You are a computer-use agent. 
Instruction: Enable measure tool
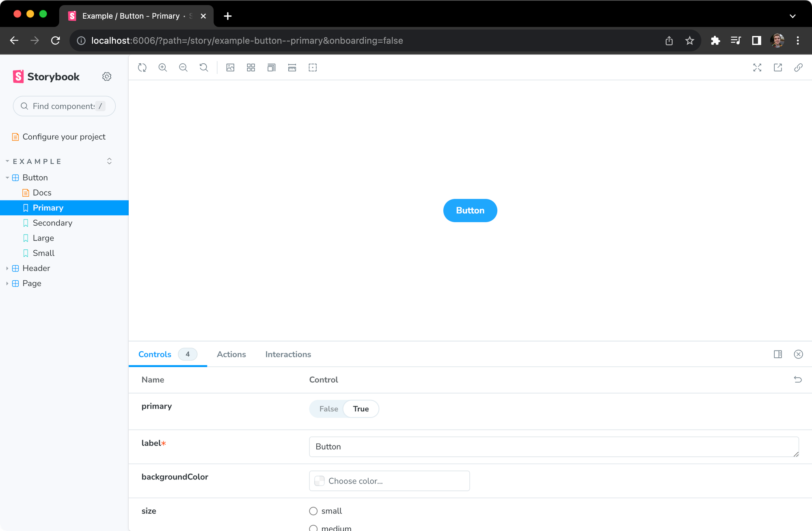click(292, 67)
